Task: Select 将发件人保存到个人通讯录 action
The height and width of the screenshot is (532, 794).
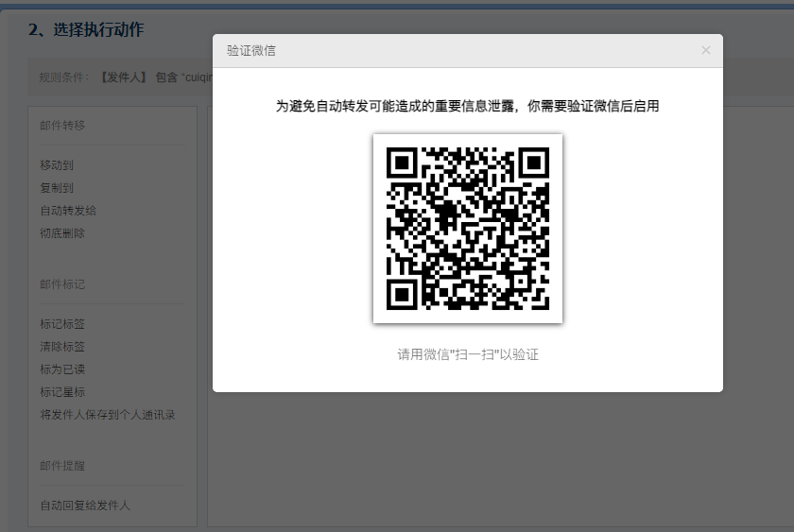Action: 108,415
